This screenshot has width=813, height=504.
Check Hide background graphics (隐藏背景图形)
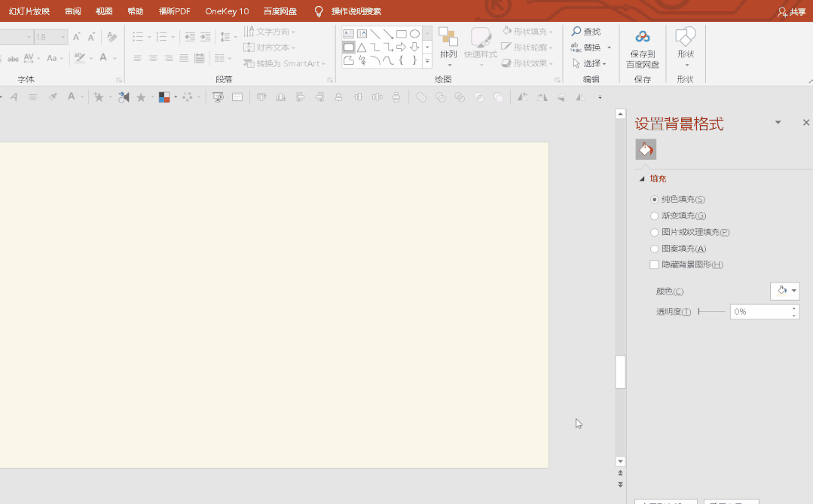tap(654, 265)
